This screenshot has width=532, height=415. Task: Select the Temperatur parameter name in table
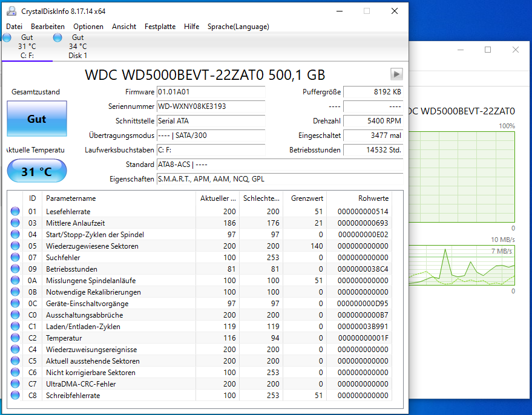[64, 338]
